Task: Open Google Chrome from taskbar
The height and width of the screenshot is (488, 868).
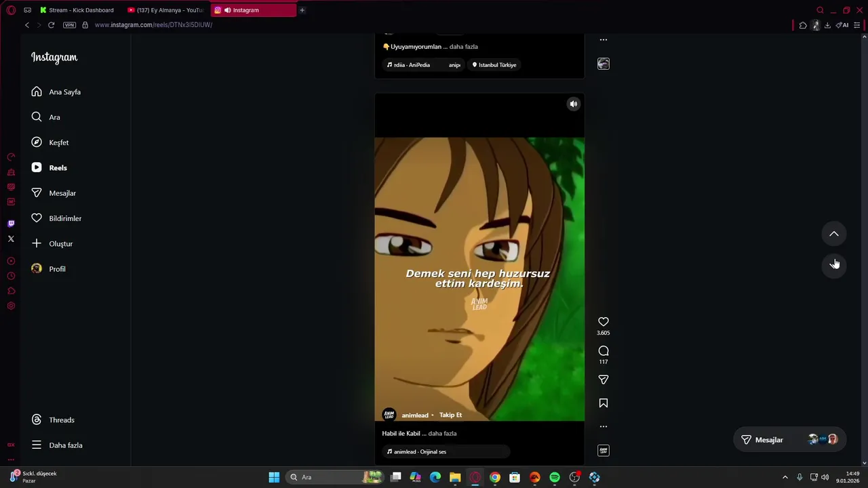Action: coord(495,477)
